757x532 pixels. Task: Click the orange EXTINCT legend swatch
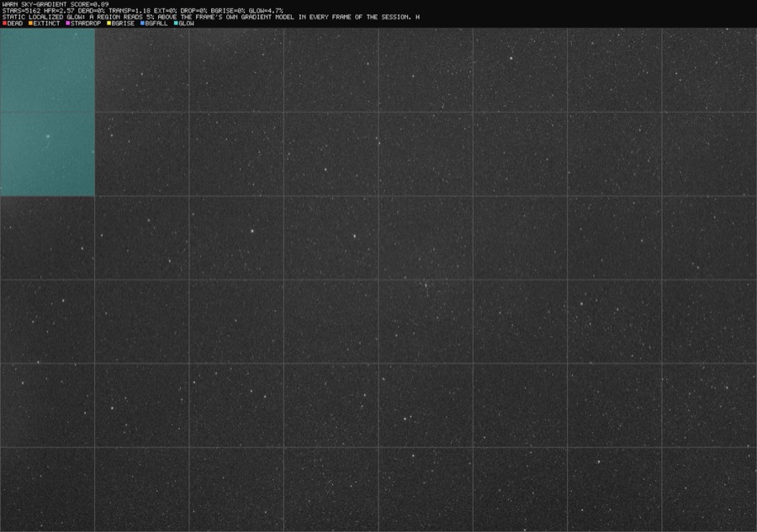(30, 24)
